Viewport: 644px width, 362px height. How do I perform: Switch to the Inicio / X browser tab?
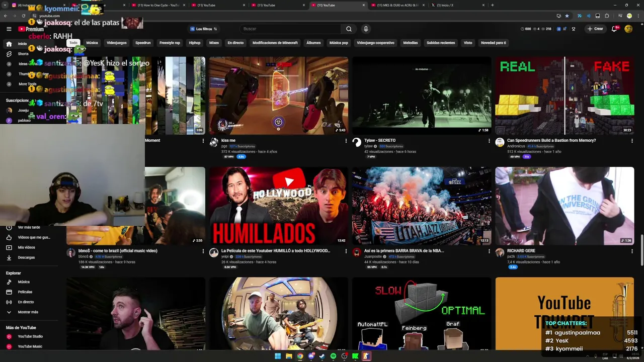coord(457,5)
